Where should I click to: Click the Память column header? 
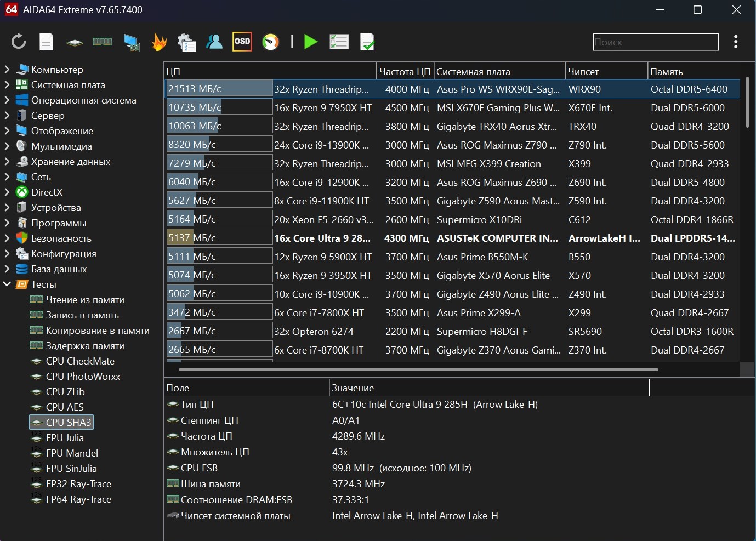click(x=666, y=72)
